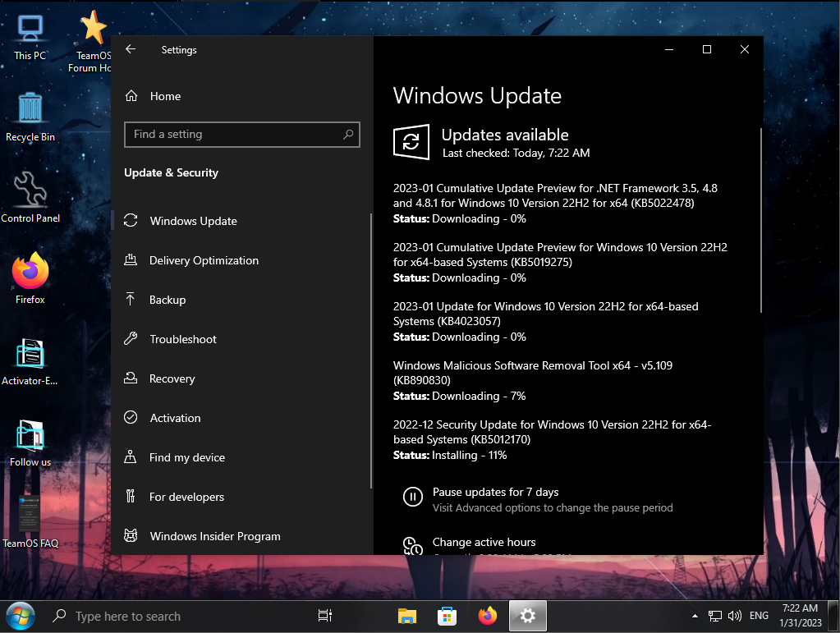This screenshot has width=840, height=633.
Task: Click the KB5012170 security update entry
Action: (552, 432)
